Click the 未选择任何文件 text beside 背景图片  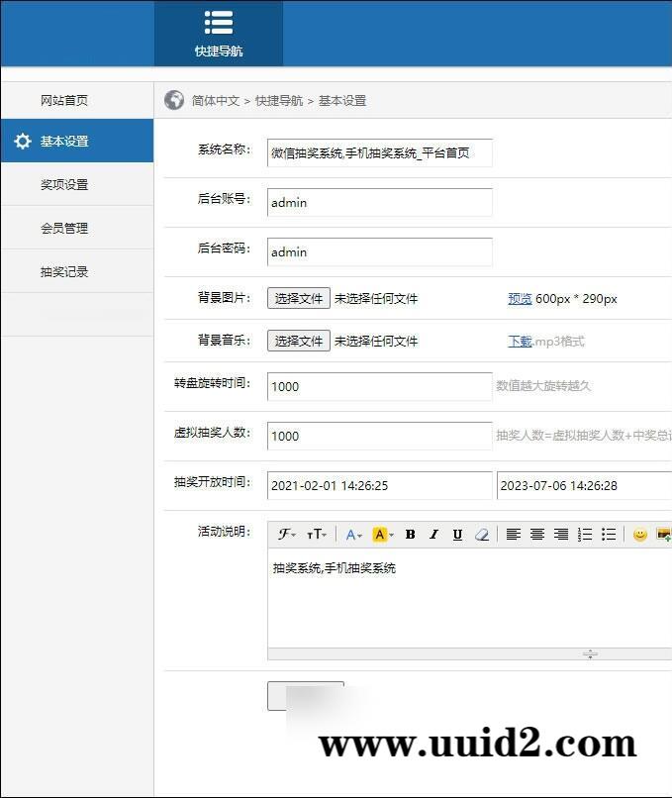(x=376, y=299)
